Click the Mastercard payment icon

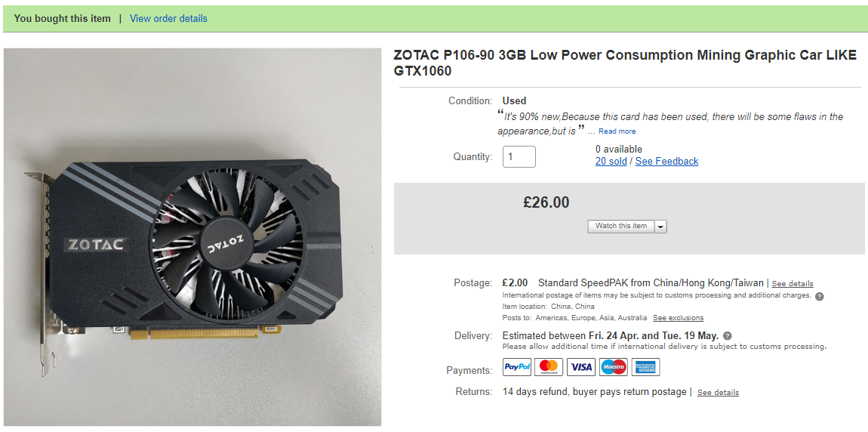(x=549, y=366)
